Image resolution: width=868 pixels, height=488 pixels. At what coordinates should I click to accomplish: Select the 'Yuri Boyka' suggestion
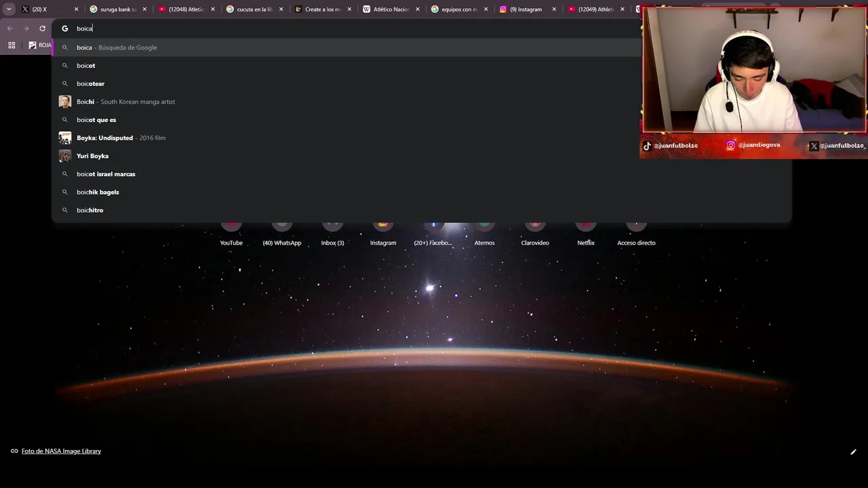point(422,156)
